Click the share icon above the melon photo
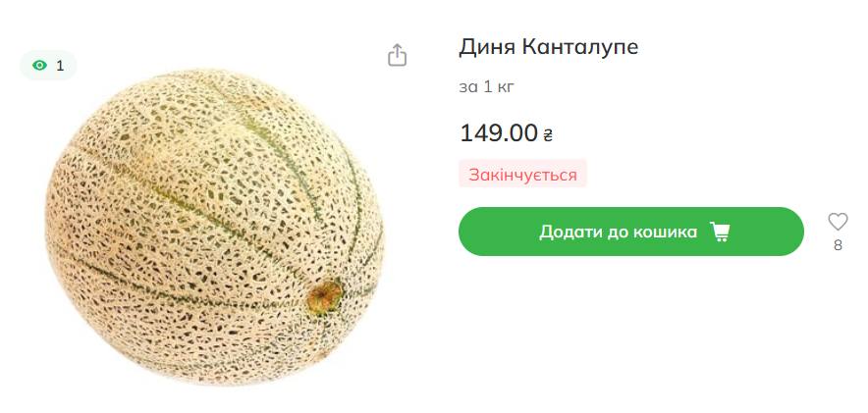868x413 pixels. [x=397, y=55]
